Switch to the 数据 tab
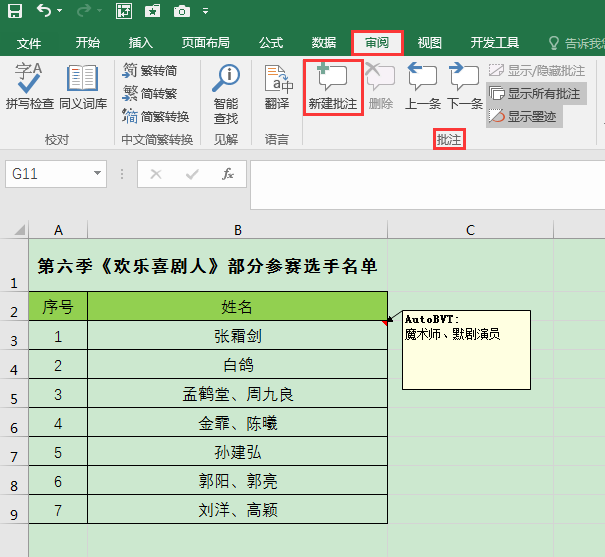The image size is (605, 557). 324,42
